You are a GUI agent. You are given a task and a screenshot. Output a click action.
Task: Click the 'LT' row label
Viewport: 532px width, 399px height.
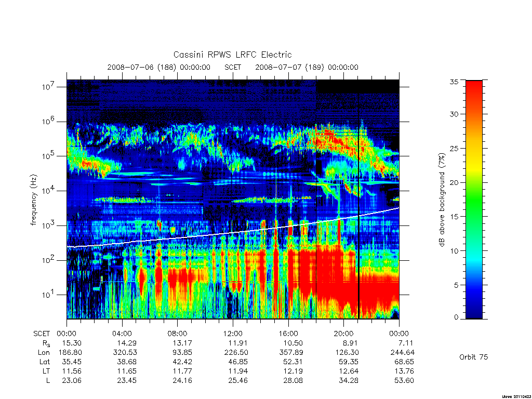46,371
